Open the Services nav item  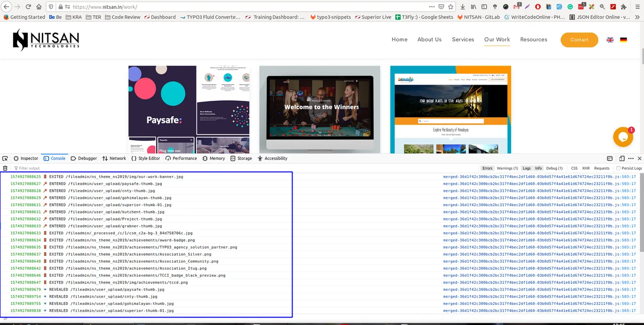pos(463,40)
